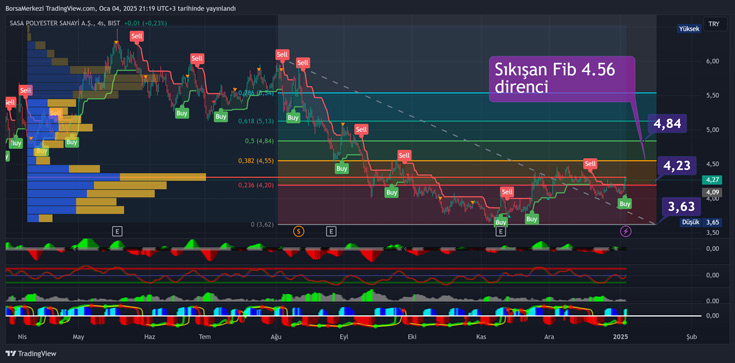Screen dimensions: 735x363
Task: Select the 4,23 price note label
Action: click(676, 166)
